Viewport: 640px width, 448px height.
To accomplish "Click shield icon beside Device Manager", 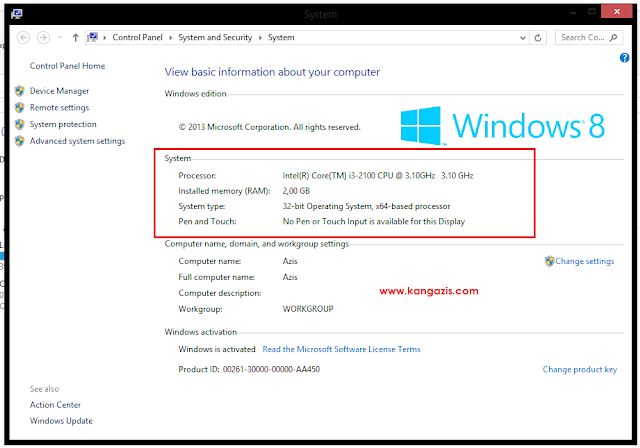I will point(19,91).
